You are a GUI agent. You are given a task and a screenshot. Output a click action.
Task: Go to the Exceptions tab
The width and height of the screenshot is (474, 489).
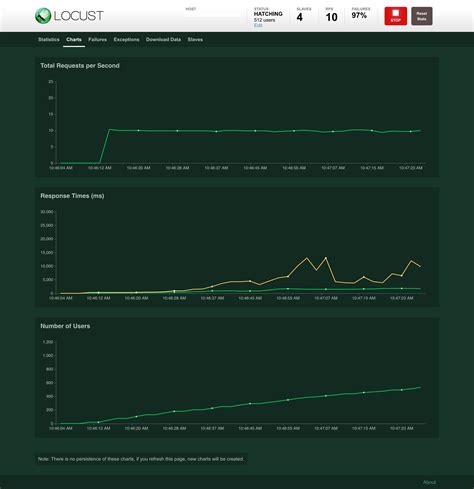coord(126,39)
